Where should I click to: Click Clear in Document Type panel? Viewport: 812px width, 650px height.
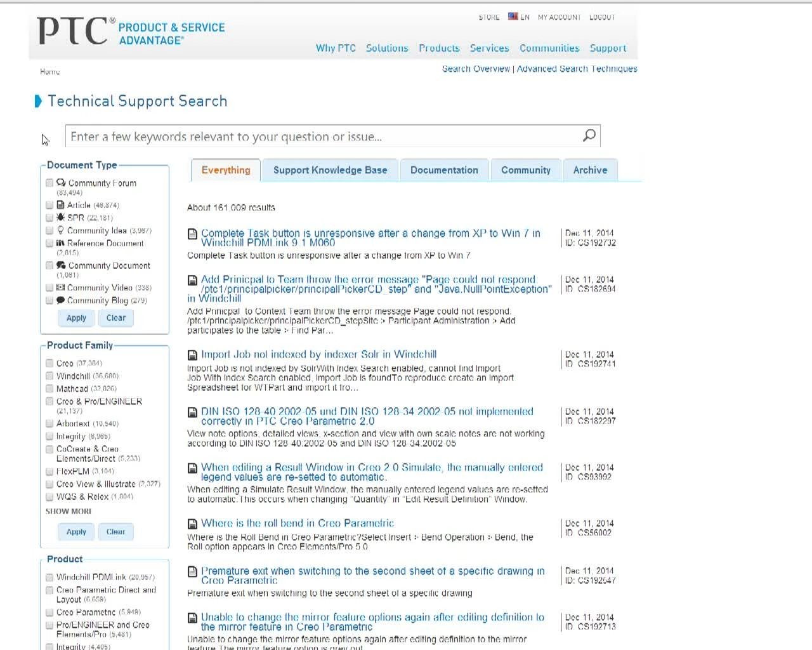click(x=116, y=318)
